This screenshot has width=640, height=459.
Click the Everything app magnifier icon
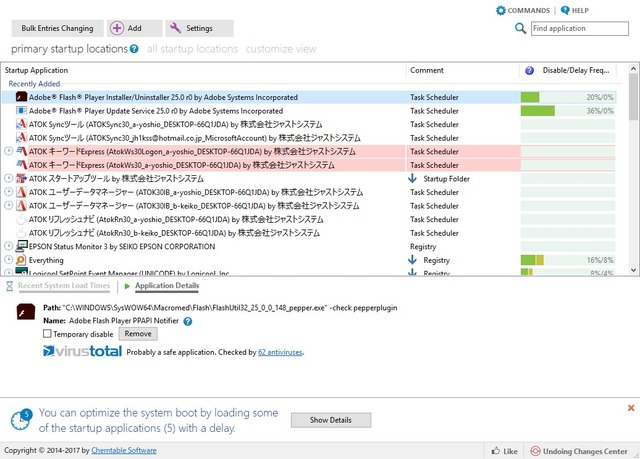[x=21, y=260]
